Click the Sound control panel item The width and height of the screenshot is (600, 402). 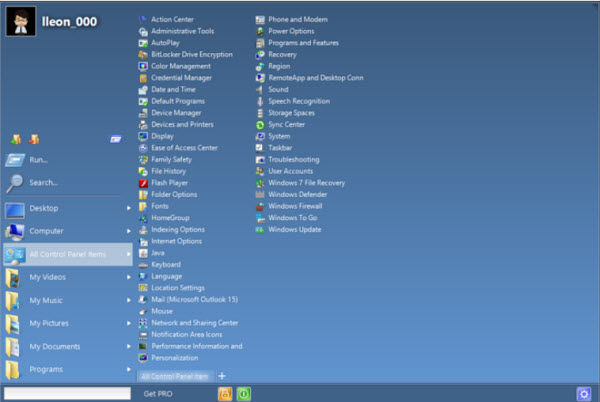pyautogui.click(x=277, y=89)
